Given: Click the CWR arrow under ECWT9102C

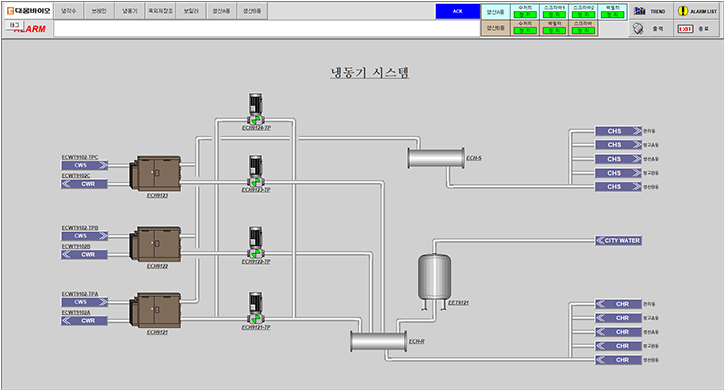Looking at the screenshot, I should 84,184.
